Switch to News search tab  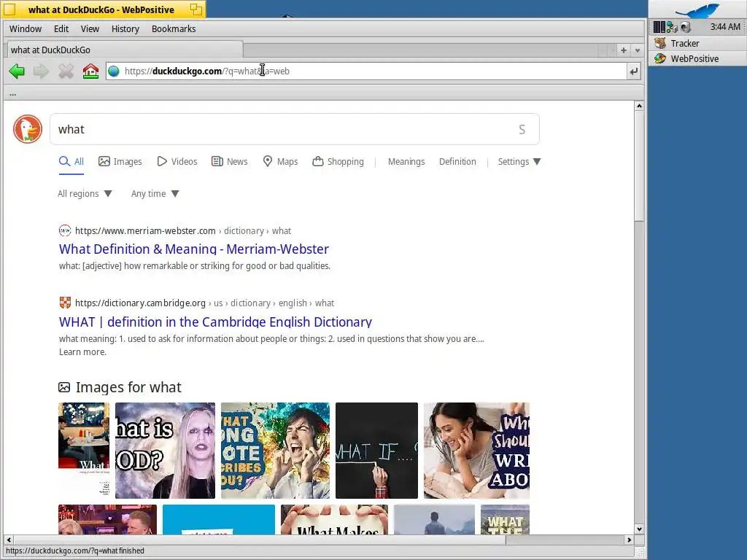[x=230, y=161]
